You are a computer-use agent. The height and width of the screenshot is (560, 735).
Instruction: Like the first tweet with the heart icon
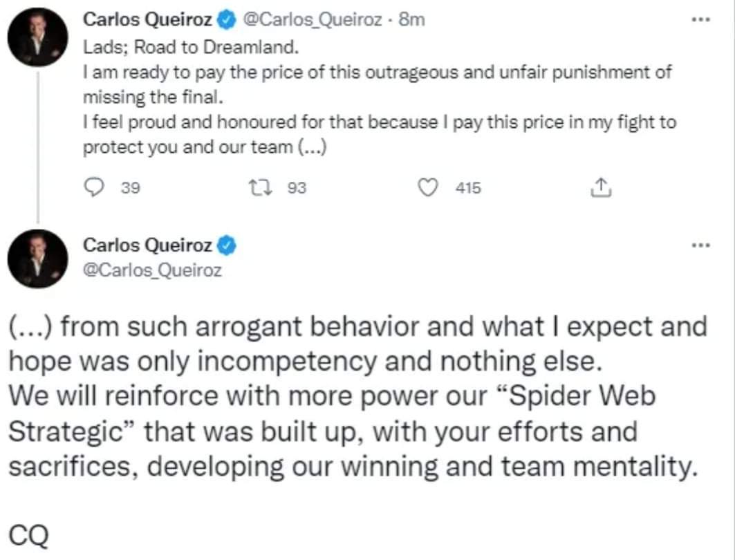[x=427, y=187]
